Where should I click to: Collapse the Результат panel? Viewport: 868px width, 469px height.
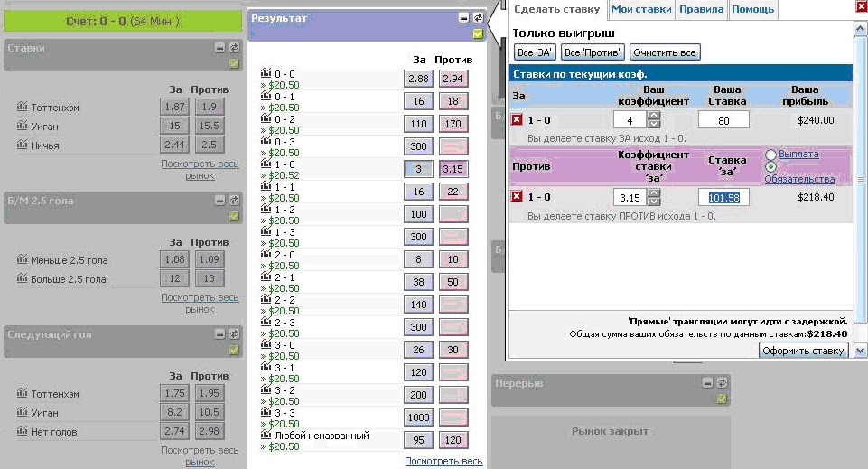(x=464, y=18)
